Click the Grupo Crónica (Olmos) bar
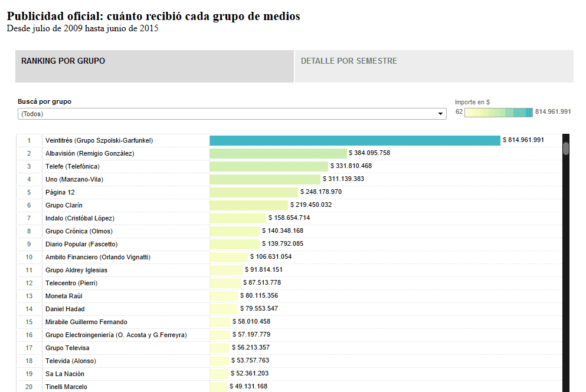Screen dimensions: 586x392 (x=235, y=231)
